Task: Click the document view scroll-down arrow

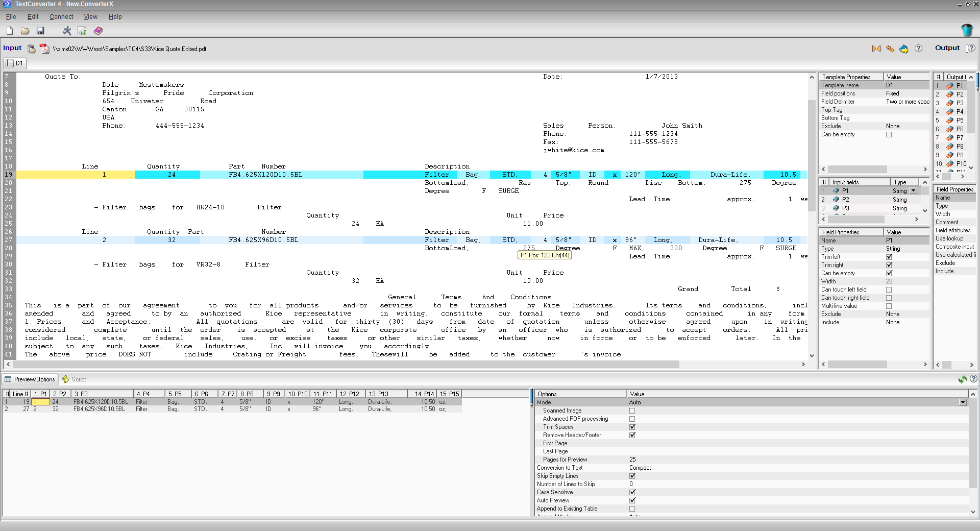Action: pyautogui.click(x=812, y=356)
